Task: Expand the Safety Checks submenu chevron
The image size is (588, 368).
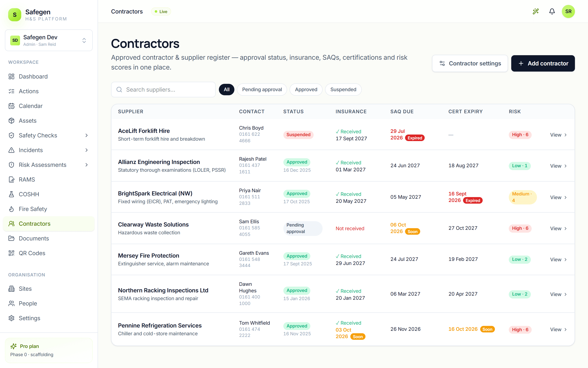Action: [87, 135]
